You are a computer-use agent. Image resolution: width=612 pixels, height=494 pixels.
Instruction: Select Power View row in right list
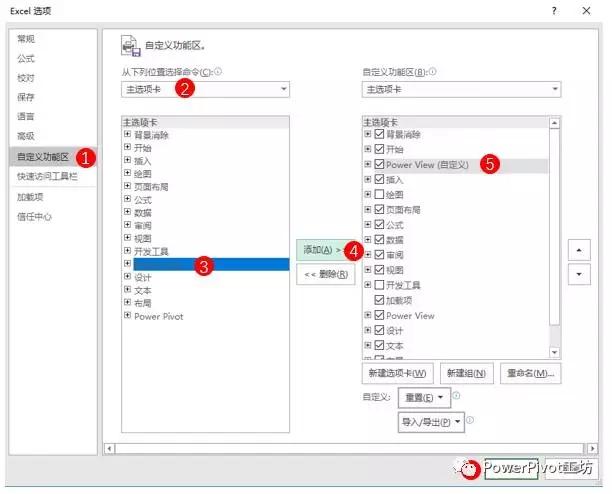pos(410,315)
